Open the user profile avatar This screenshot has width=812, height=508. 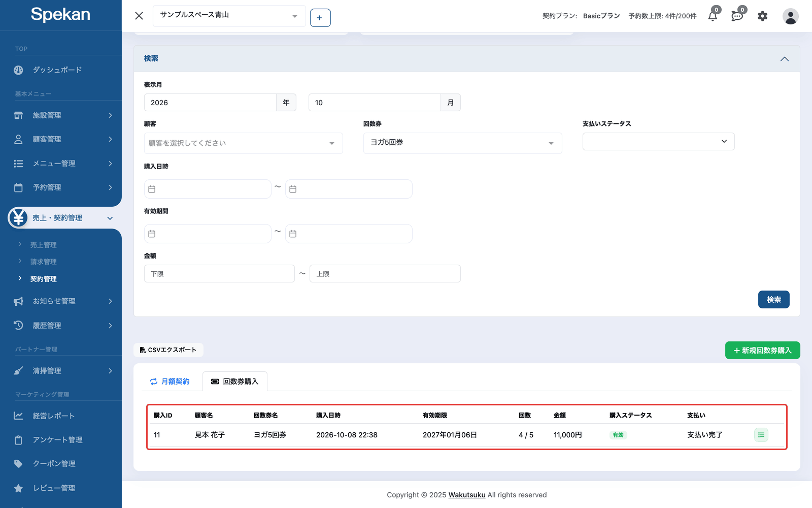[790, 16]
